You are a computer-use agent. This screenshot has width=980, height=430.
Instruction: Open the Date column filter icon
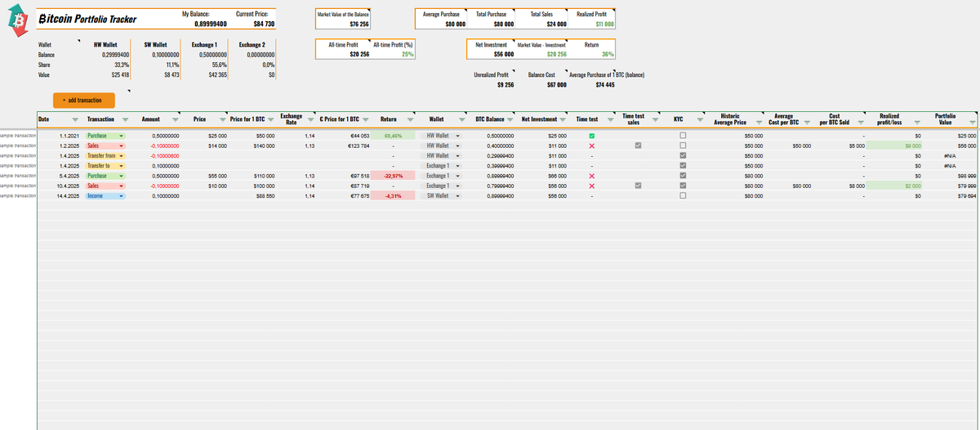[x=75, y=119]
